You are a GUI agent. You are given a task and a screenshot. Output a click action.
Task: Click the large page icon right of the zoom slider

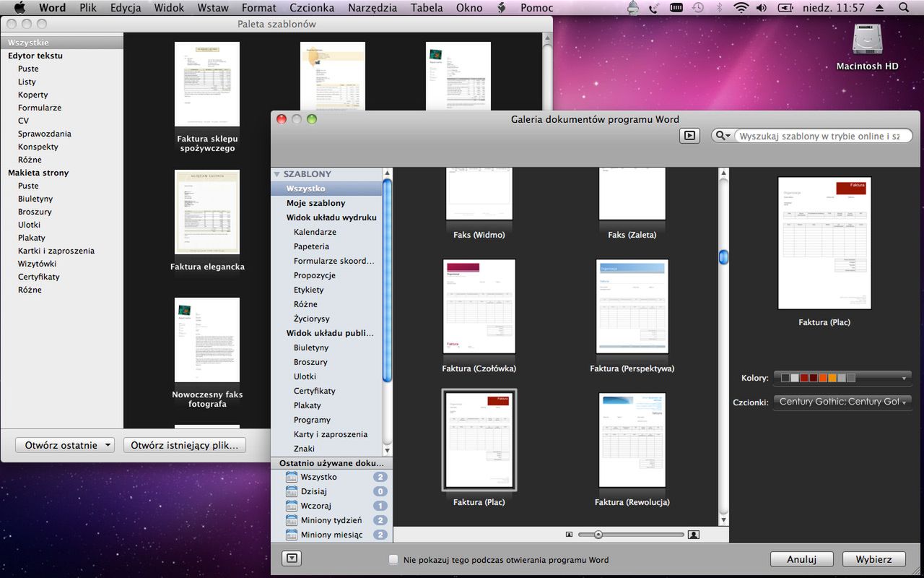click(694, 534)
